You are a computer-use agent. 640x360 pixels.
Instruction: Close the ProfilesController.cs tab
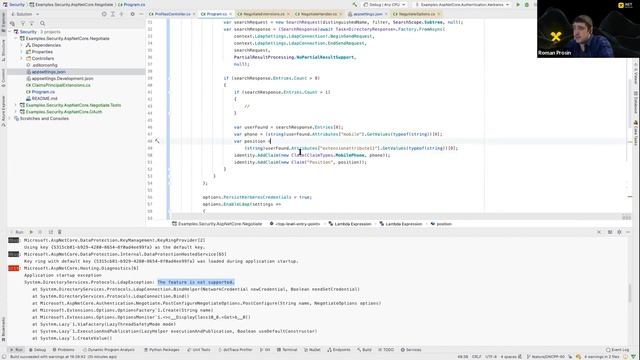point(194,14)
